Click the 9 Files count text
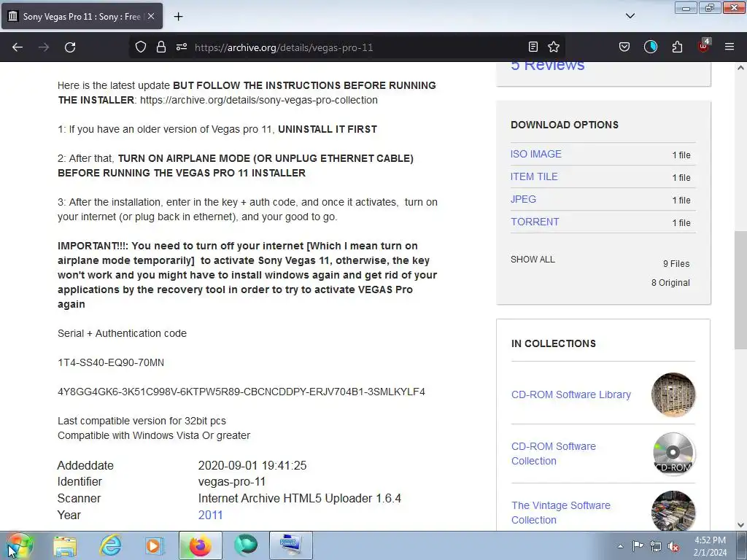Image resolution: width=747 pixels, height=560 pixels. pyautogui.click(x=676, y=264)
